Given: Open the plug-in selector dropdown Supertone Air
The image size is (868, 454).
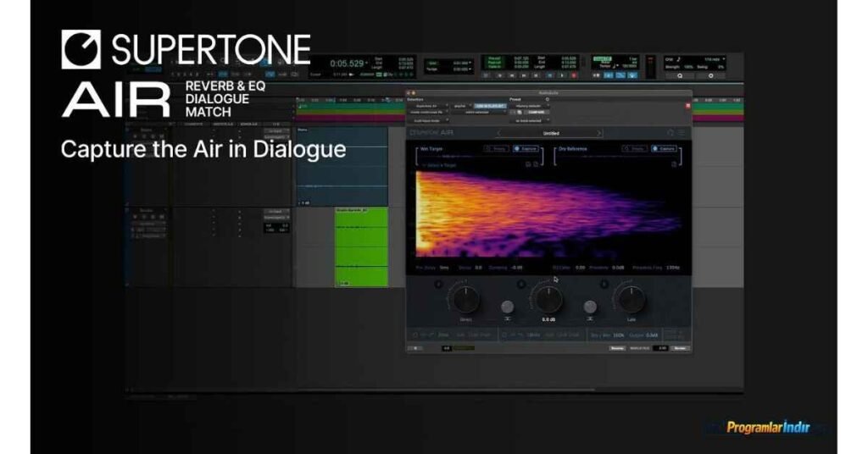Looking at the screenshot, I should pos(428,106).
